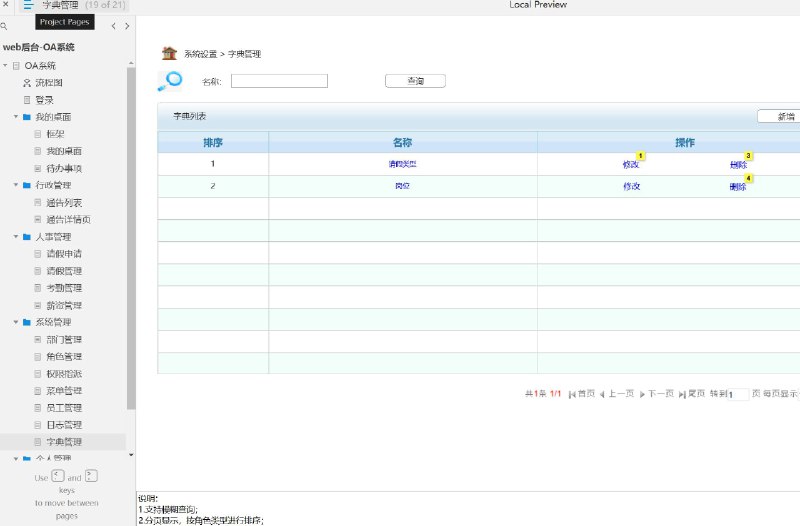This screenshot has height=526, width=800.
Task: Click the hamburger menu icon at top
Action: [x=28, y=5]
